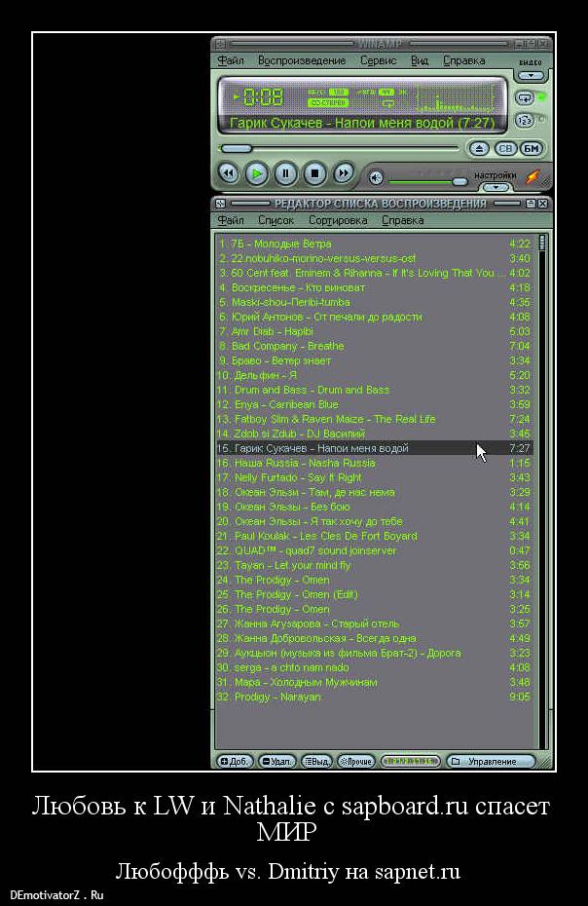Skip to next track button
Screen dimensions: 588x906
click(343, 173)
